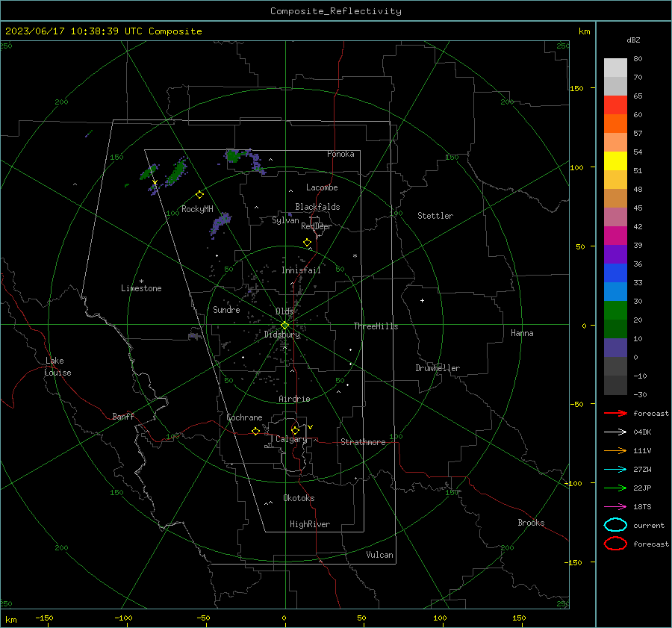Image resolution: width=672 pixels, height=628 pixels.
Task: Click the Sundre label
Action: [x=226, y=309]
